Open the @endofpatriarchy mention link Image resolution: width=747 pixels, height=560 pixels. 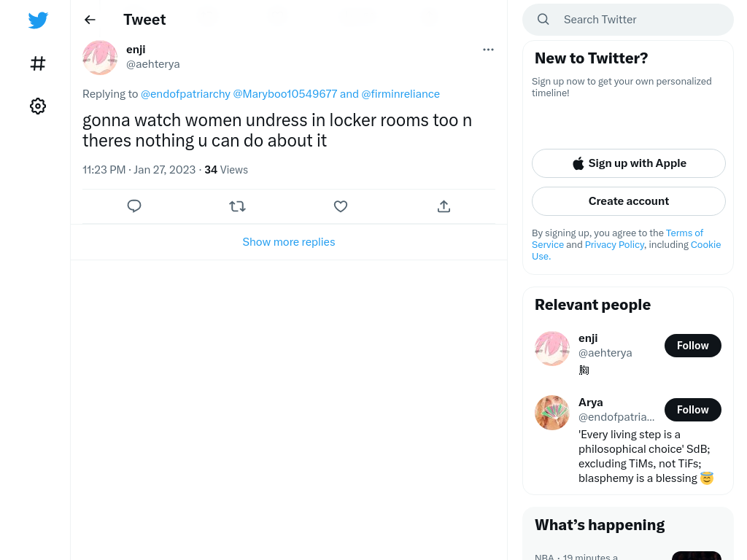(185, 94)
